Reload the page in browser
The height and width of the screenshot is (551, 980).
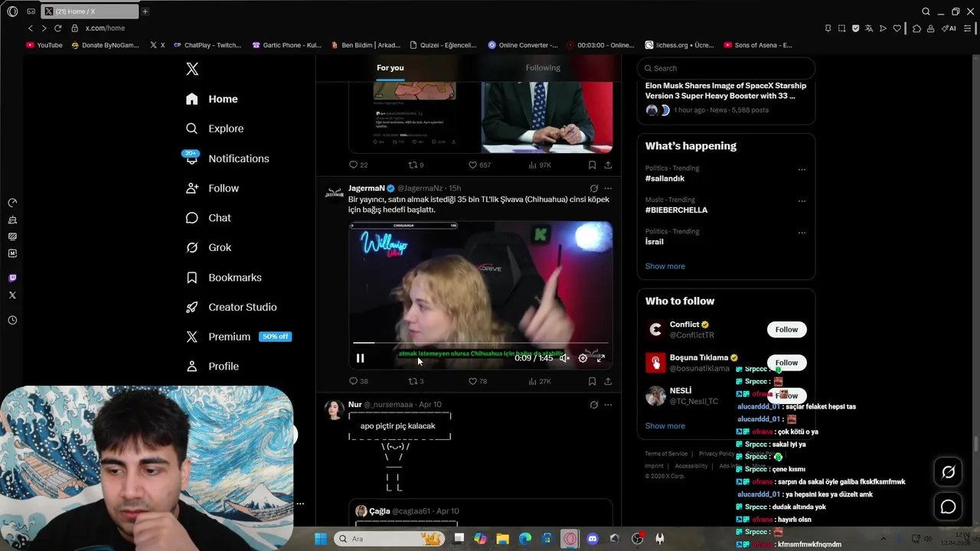(x=57, y=28)
